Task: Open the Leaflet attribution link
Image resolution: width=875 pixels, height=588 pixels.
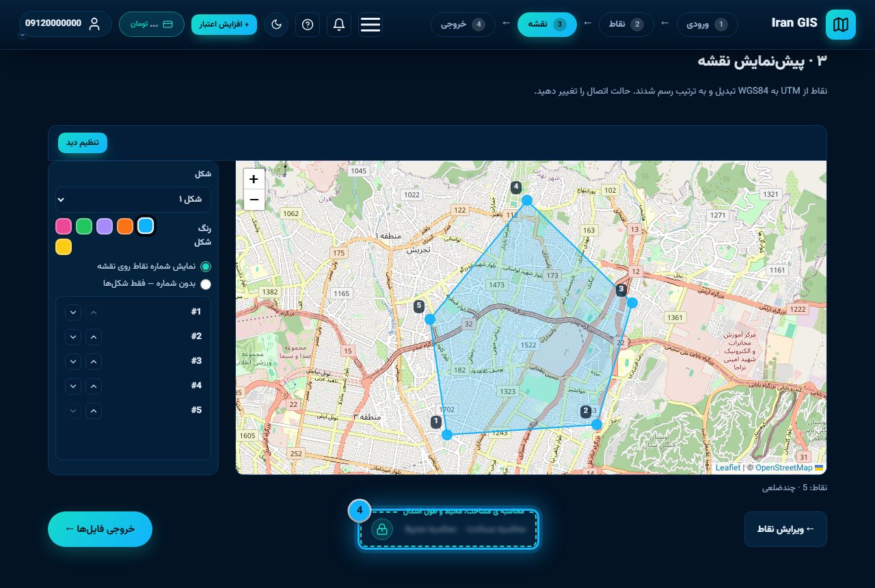Action: 728,468
